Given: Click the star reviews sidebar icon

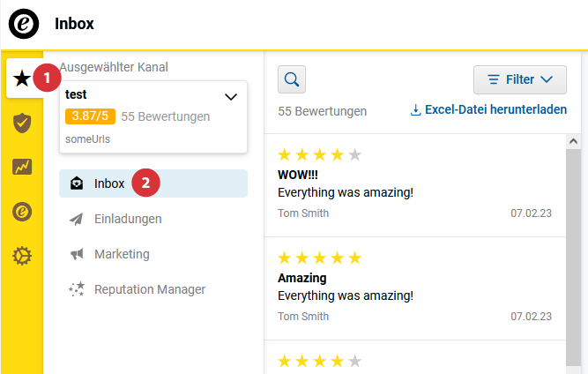Looking at the screenshot, I should 22,79.
